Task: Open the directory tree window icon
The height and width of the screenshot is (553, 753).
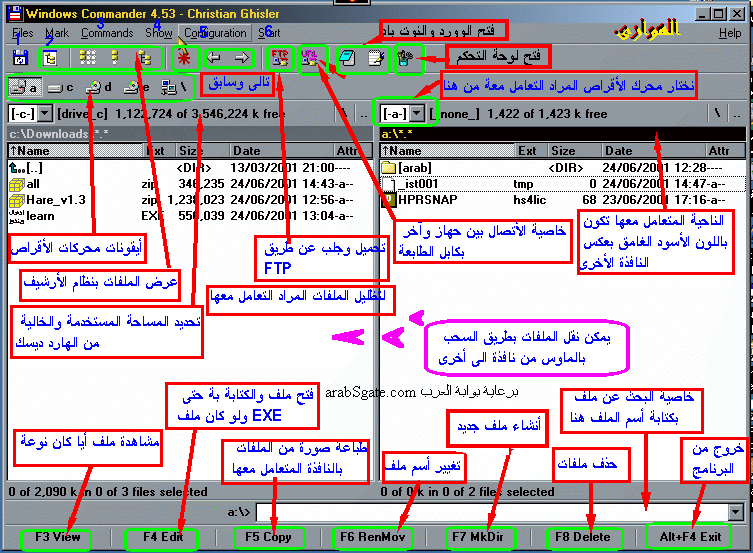Action: (49, 58)
